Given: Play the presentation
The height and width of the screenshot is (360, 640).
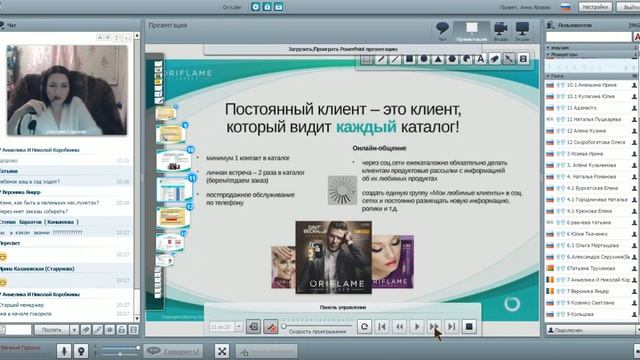Looking at the screenshot, I should coord(417,327).
